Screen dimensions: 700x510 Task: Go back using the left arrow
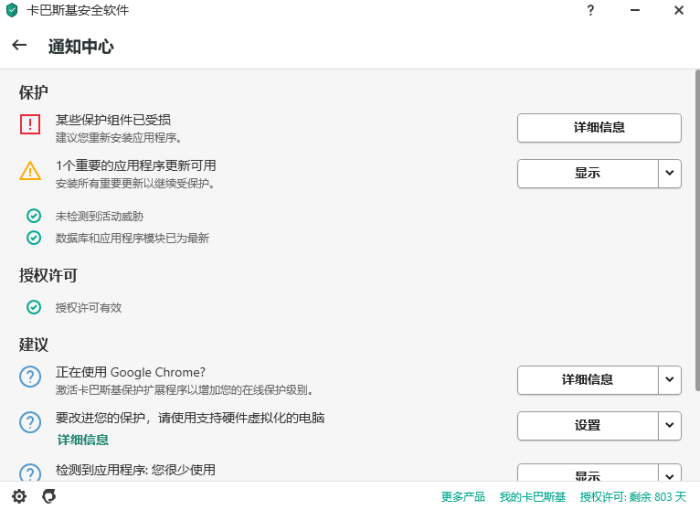point(19,45)
